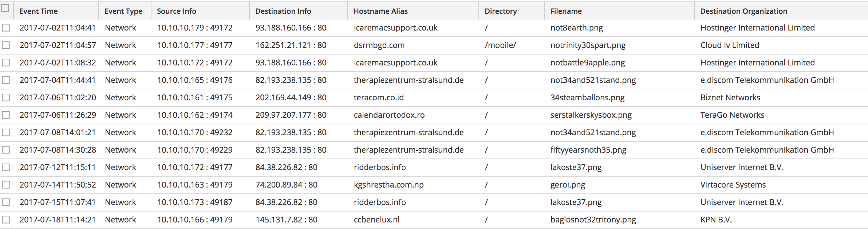Tick the checkbox for the teracom.co.id event

coord(6,98)
